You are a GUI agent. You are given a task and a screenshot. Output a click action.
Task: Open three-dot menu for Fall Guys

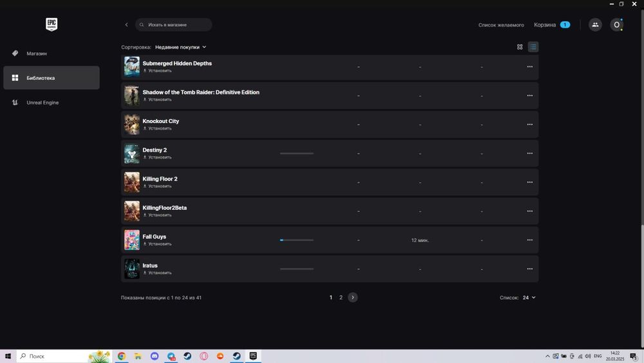[x=530, y=240]
